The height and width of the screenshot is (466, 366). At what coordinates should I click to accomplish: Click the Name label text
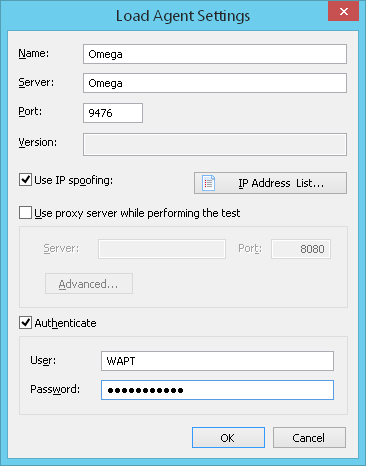[x=34, y=53]
